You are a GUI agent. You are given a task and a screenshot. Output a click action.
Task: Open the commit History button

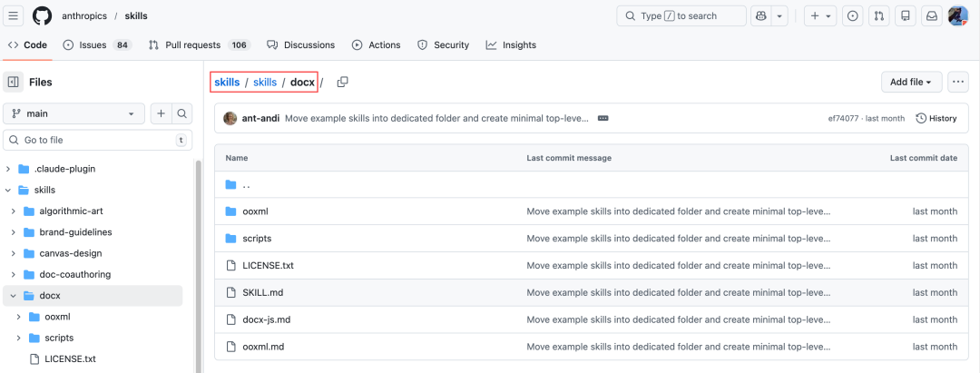(x=936, y=118)
